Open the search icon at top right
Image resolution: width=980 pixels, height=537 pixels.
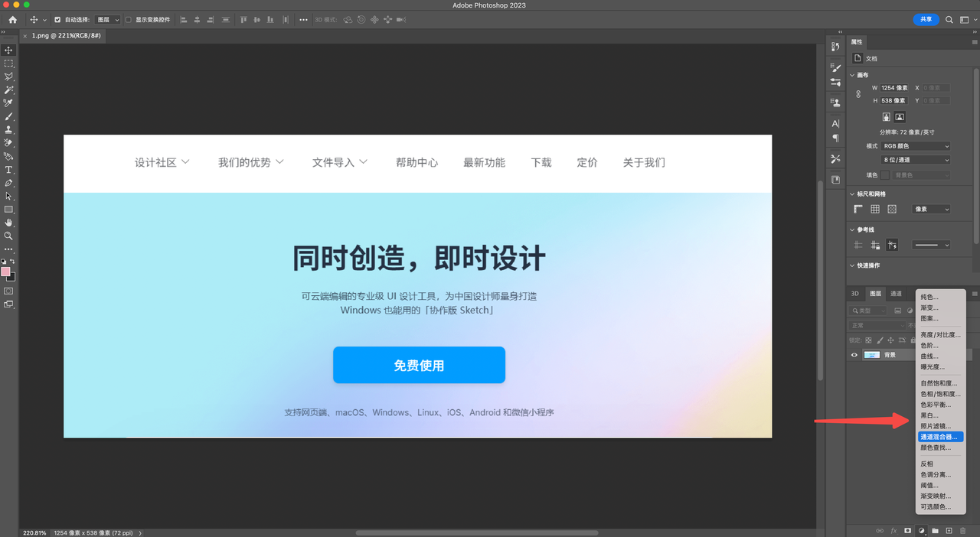coord(949,19)
